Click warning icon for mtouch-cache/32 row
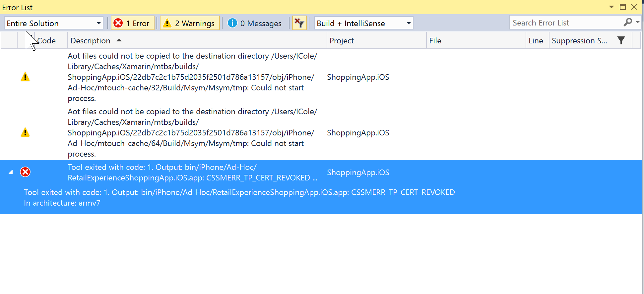 point(25,77)
